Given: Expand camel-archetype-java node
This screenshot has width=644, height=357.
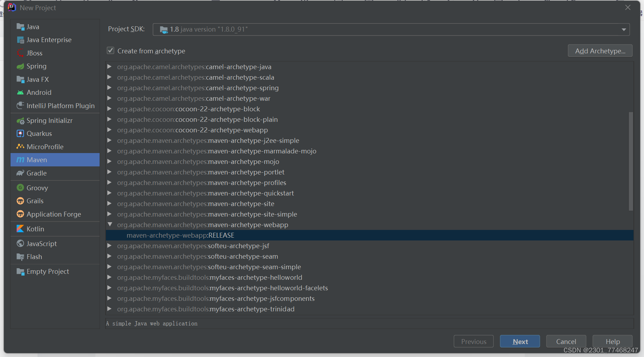Looking at the screenshot, I should 109,67.
